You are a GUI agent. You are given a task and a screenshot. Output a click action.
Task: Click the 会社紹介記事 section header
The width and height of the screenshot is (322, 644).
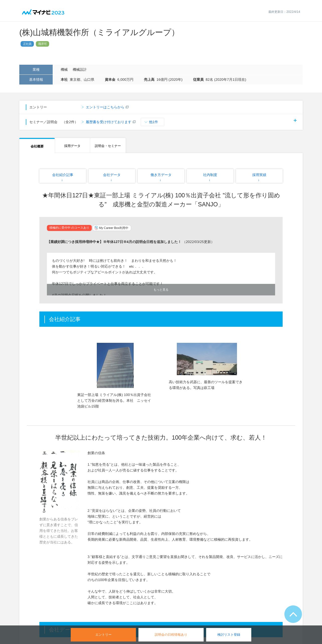161,319
